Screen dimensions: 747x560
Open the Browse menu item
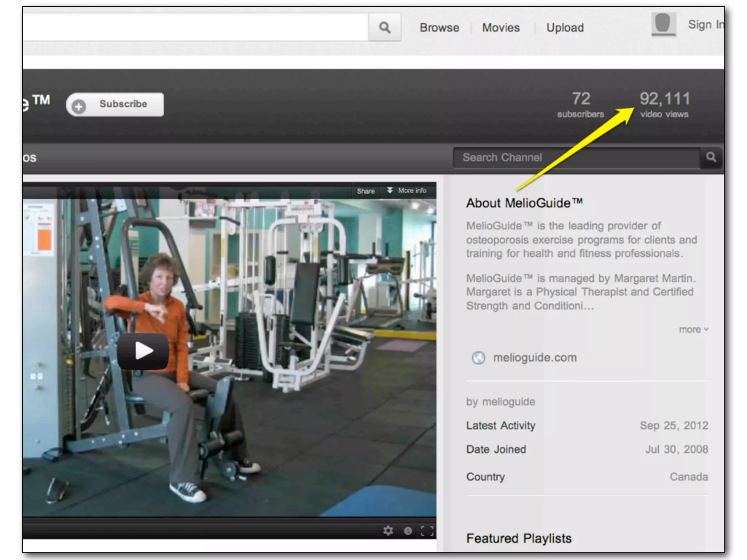pyautogui.click(x=439, y=28)
